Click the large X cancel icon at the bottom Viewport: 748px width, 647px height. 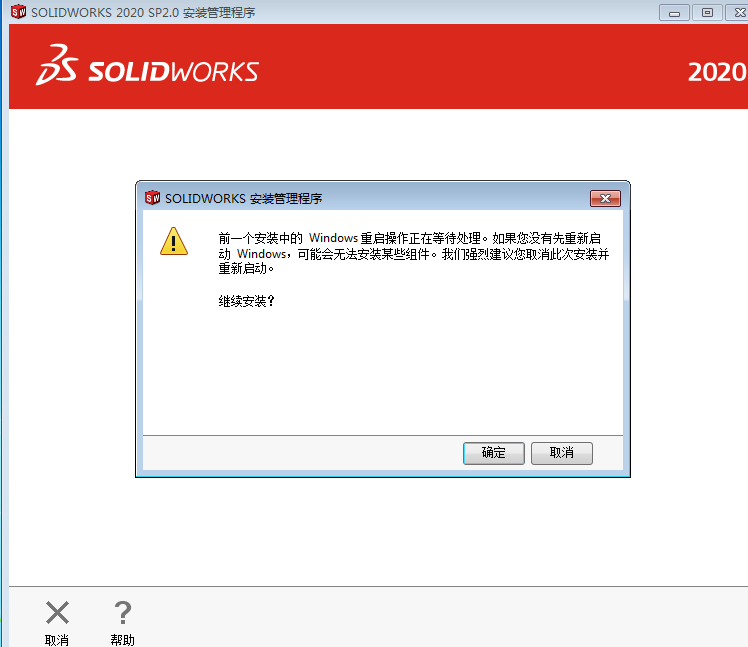click(57, 613)
